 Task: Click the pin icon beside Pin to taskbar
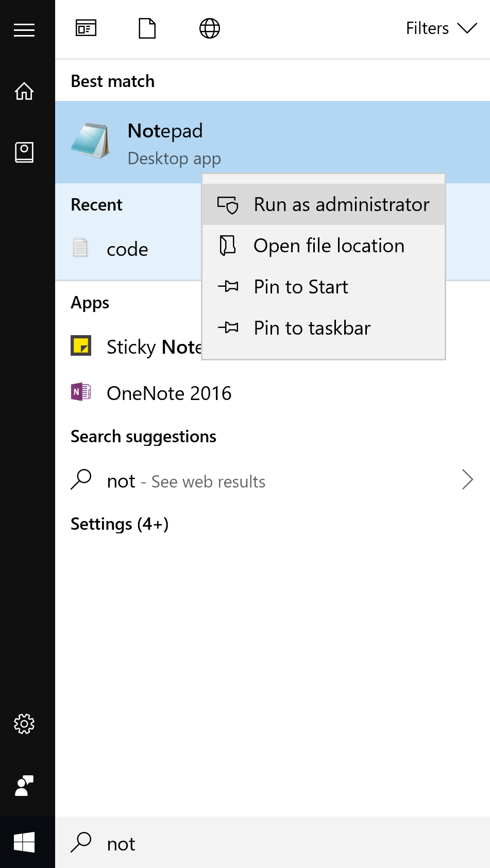click(228, 327)
